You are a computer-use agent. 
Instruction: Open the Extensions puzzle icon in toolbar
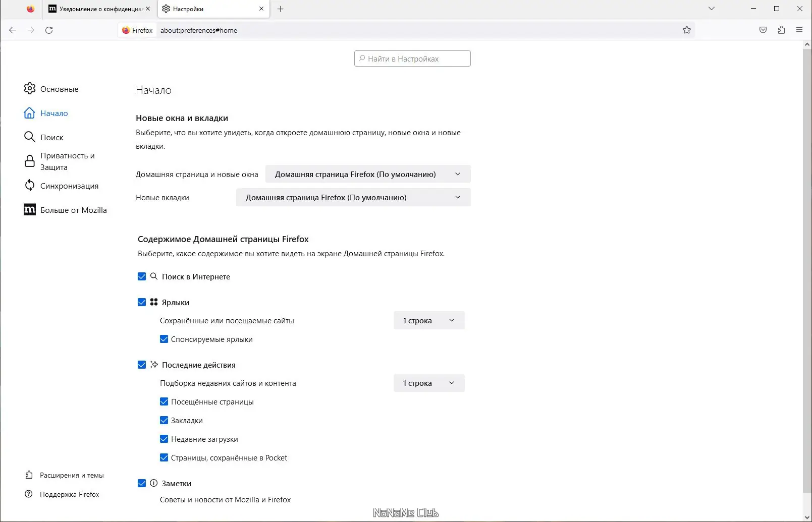(x=781, y=30)
